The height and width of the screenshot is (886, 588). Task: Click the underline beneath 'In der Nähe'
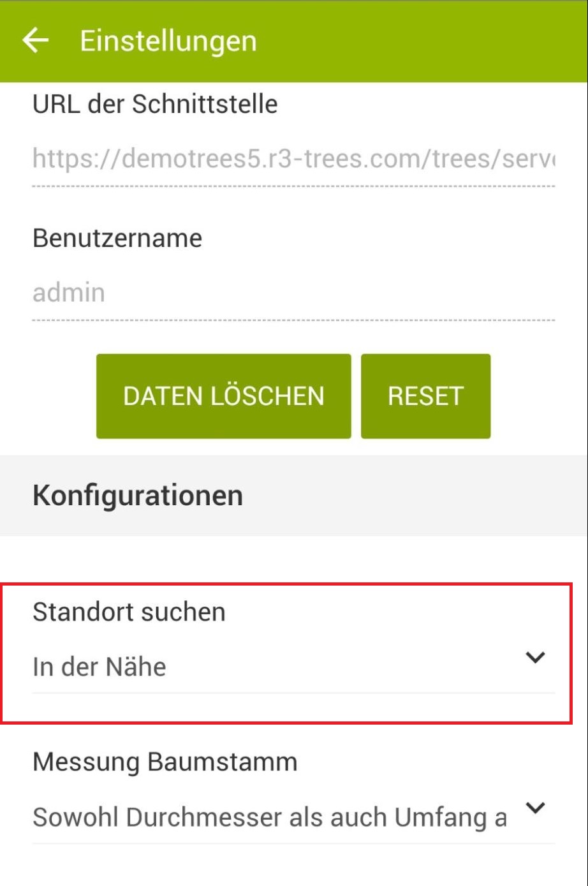click(293, 693)
